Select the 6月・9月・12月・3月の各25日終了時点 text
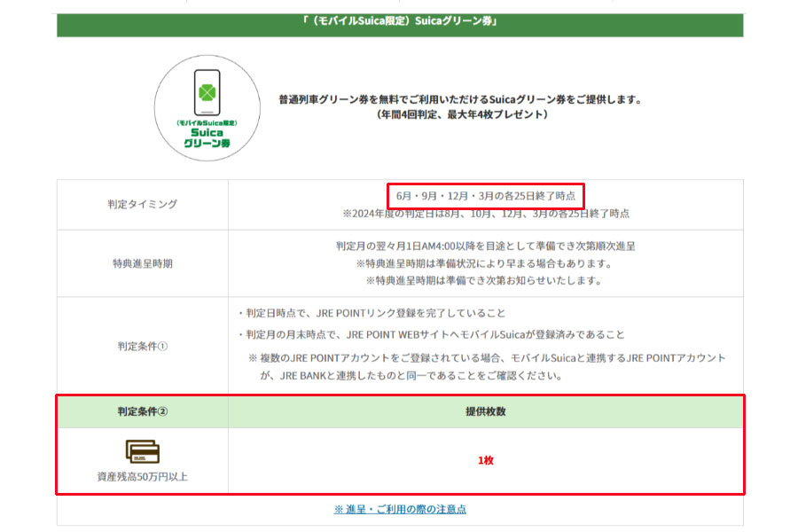 tap(486, 195)
